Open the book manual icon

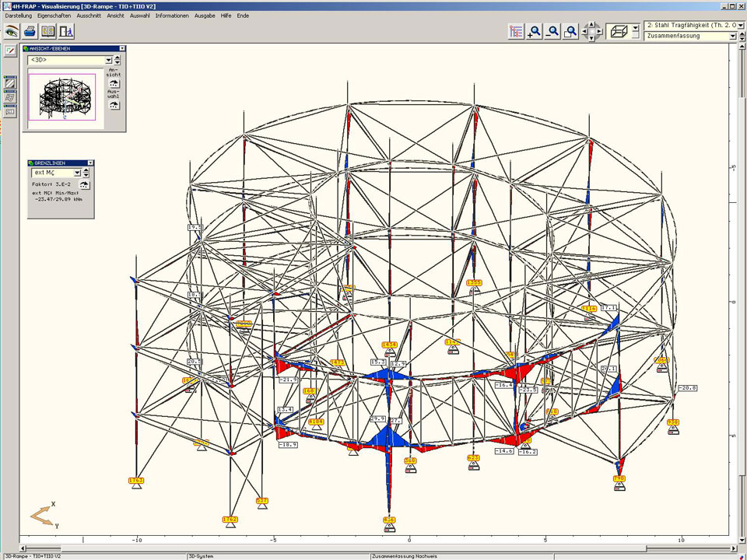click(48, 31)
